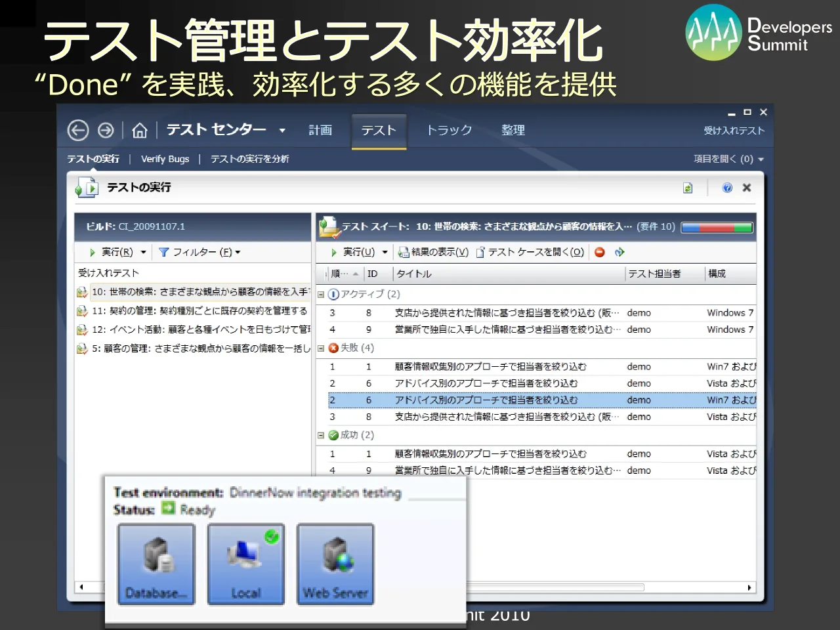Click the test suite result progress bar
Viewport: 840px width, 630px height.
pyautogui.click(x=717, y=228)
